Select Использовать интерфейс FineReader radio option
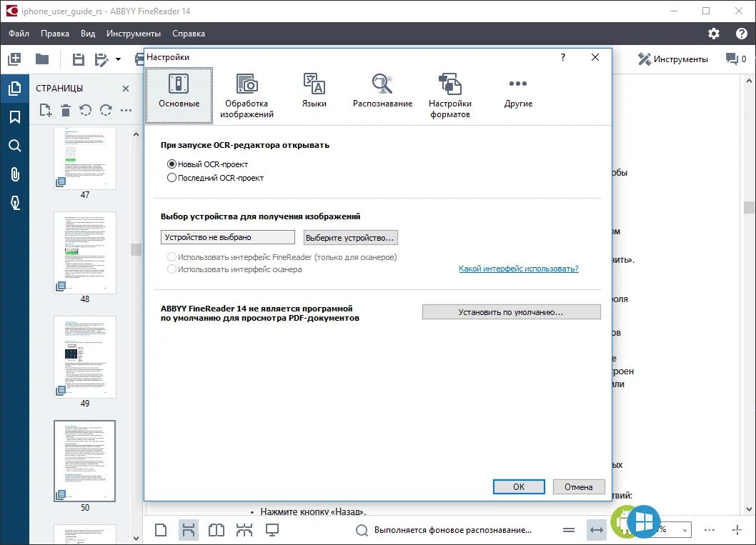The height and width of the screenshot is (545, 756). click(282, 257)
